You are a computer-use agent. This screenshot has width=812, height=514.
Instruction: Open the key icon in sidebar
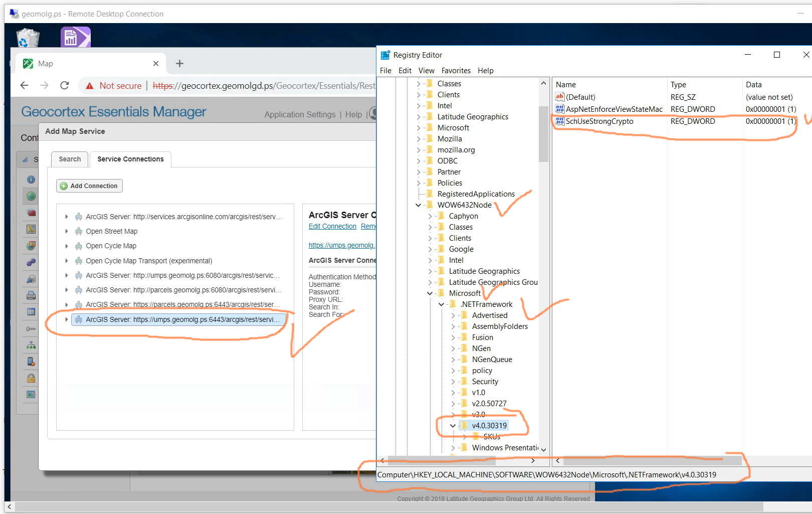point(31,328)
